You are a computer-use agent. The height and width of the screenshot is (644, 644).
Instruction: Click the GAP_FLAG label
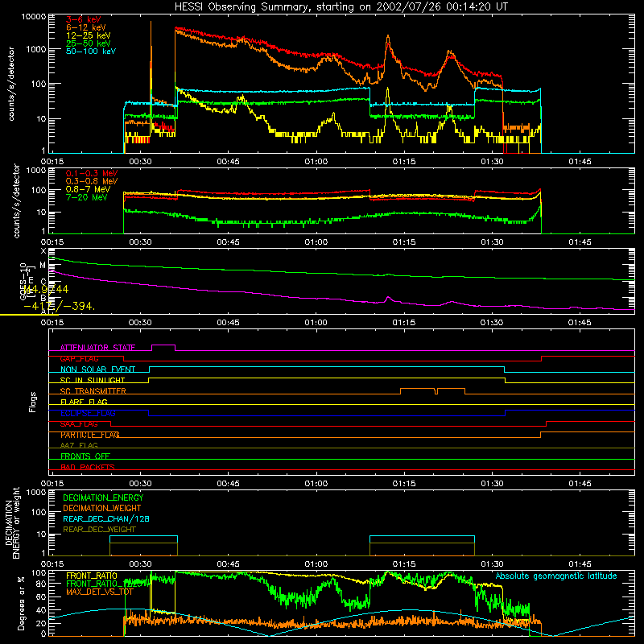tap(79, 358)
